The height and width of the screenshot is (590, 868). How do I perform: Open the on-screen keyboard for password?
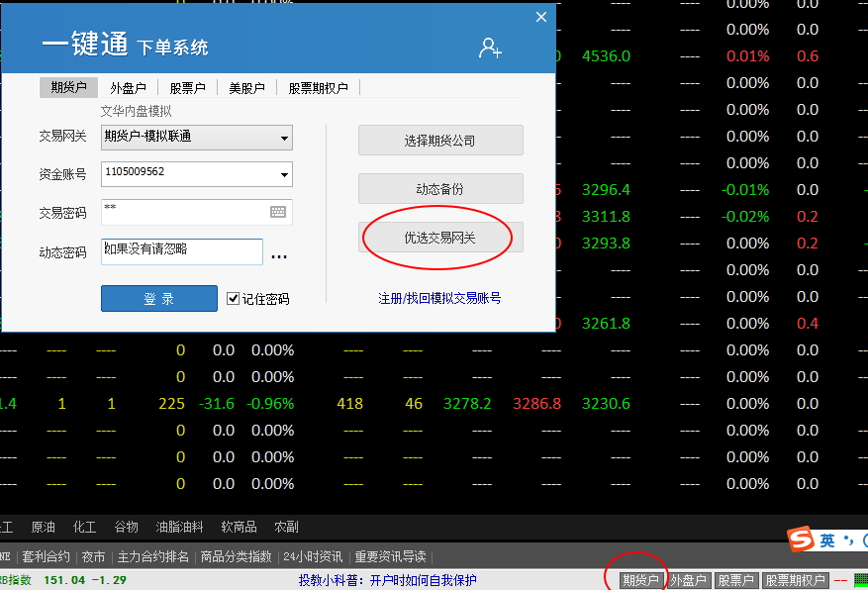click(278, 212)
